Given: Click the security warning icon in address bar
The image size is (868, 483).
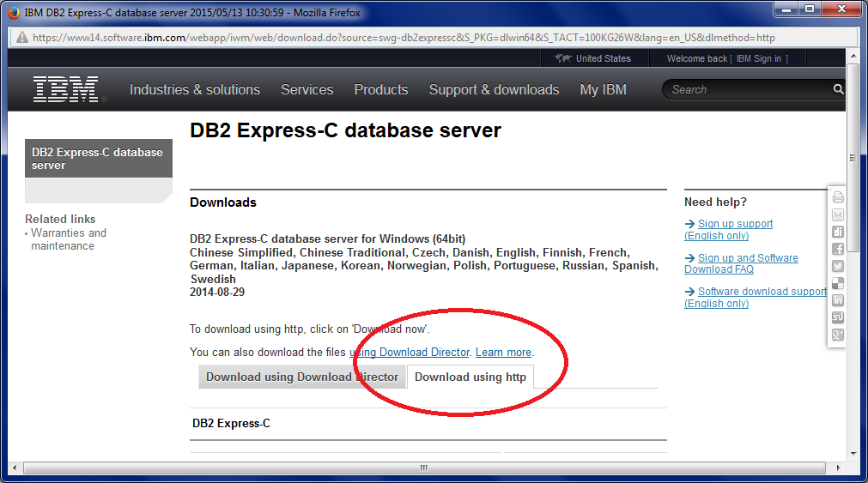Looking at the screenshot, I should click(x=21, y=38).
